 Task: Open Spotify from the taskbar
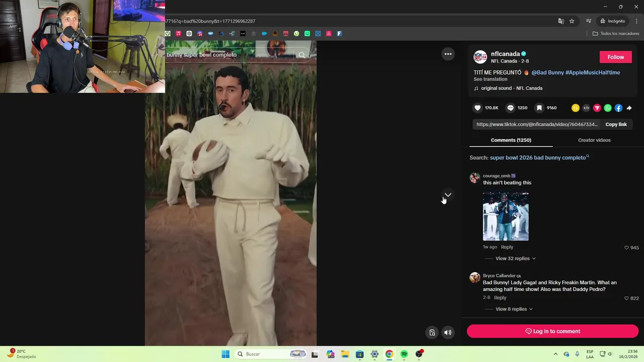pos(404,354)
